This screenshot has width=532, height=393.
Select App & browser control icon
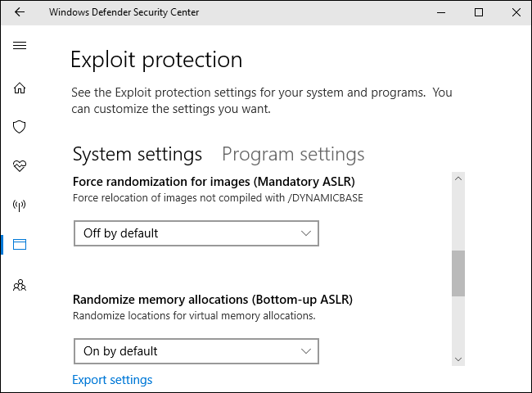[20, 244]
